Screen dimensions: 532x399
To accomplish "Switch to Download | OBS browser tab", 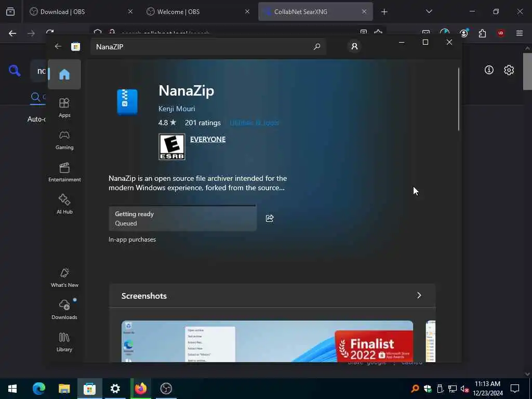I will coord(82,12).
